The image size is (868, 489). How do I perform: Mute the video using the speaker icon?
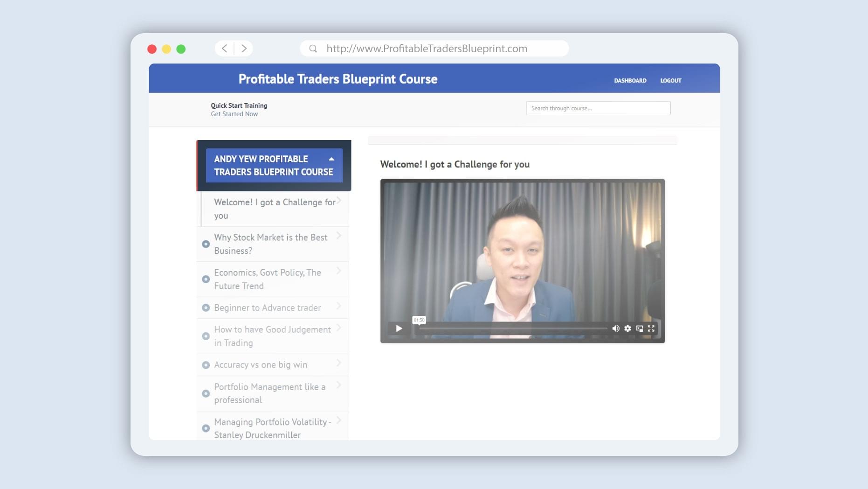click(x=616, y=328)
